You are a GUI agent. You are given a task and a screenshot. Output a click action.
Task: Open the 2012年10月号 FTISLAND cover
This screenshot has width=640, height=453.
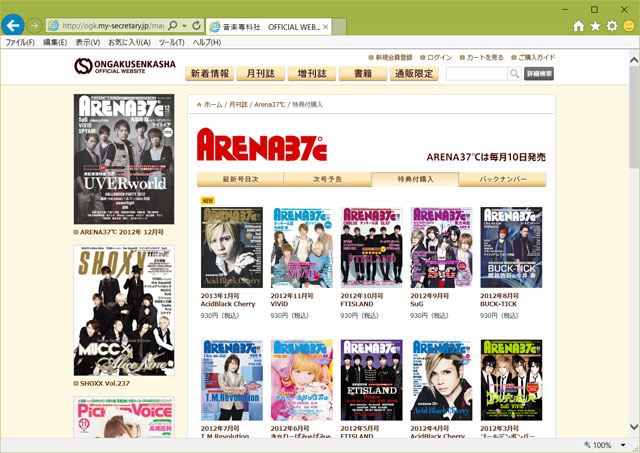coord(371,247)
